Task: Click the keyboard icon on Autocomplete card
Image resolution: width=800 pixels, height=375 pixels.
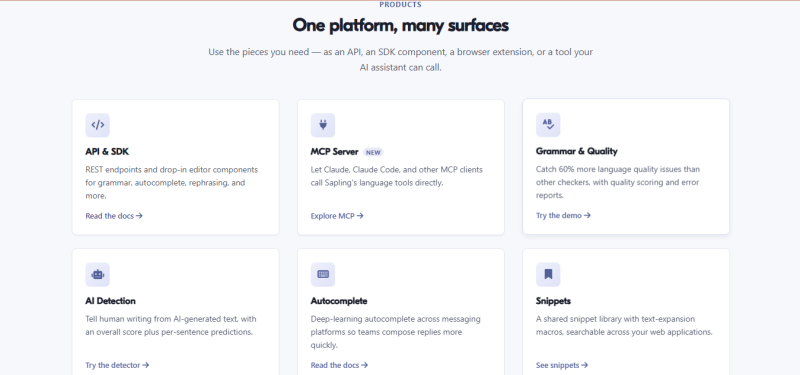Action: tap(323, 274)
